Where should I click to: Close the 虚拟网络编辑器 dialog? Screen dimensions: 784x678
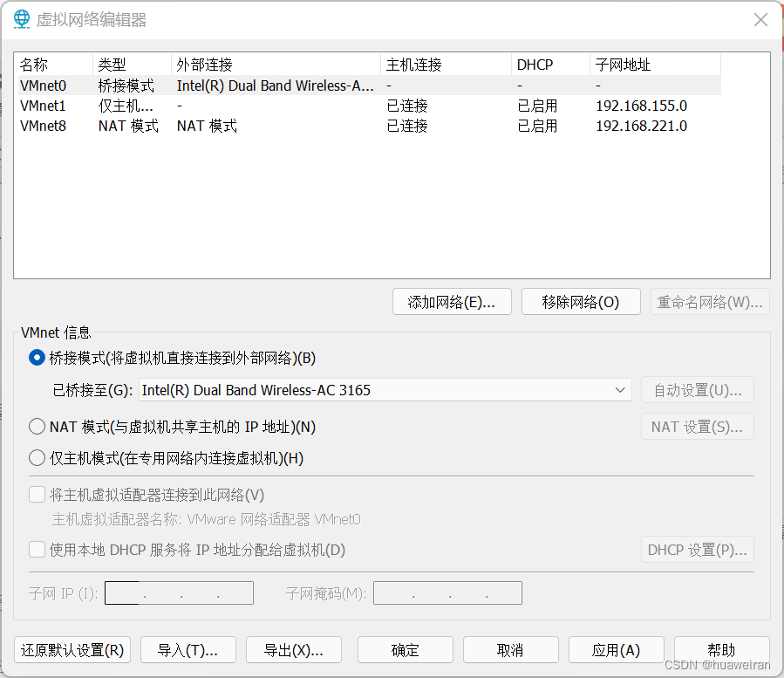760,19
